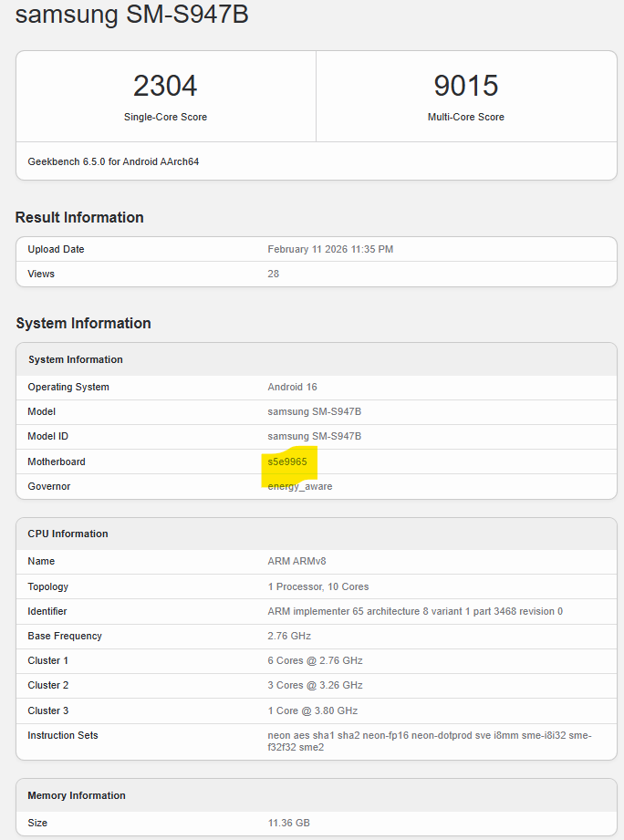
Task: Click the Result Information heading
Action: click(79, 217)
